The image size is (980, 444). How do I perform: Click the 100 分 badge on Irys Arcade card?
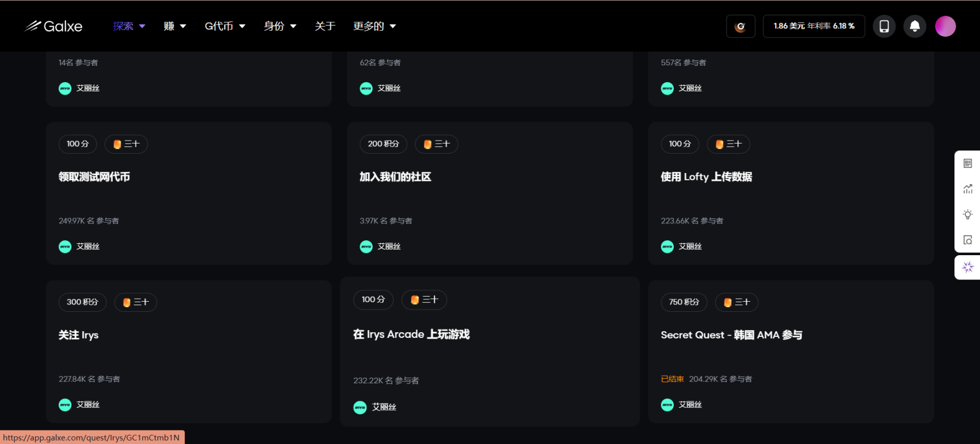tap(373, 299)
